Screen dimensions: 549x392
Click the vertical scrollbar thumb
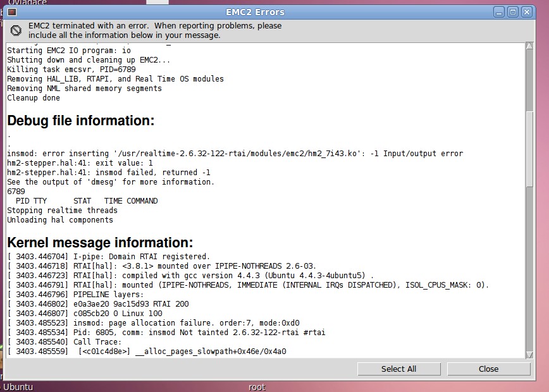tap(530, 149)
